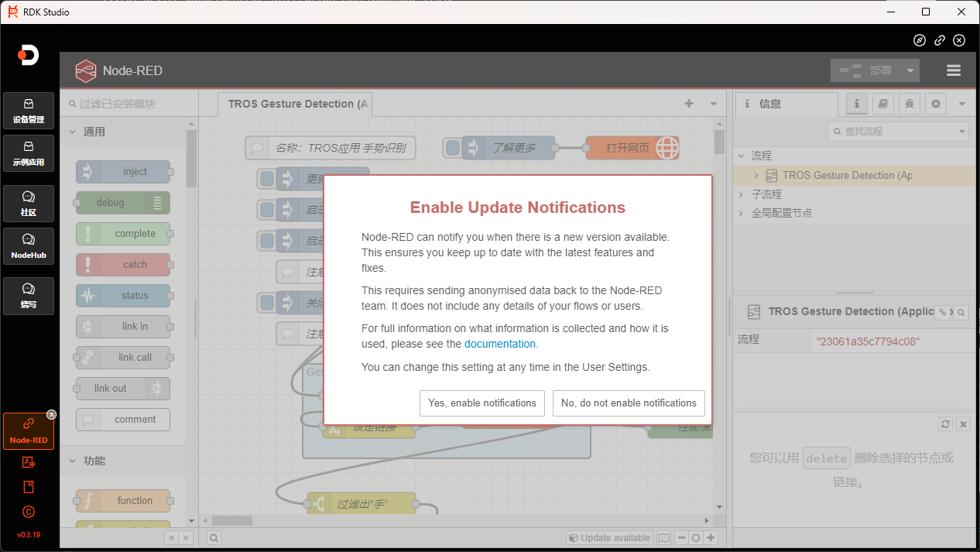Expand the 子流程 tree section
980x552 pixels.
[741, 194]
